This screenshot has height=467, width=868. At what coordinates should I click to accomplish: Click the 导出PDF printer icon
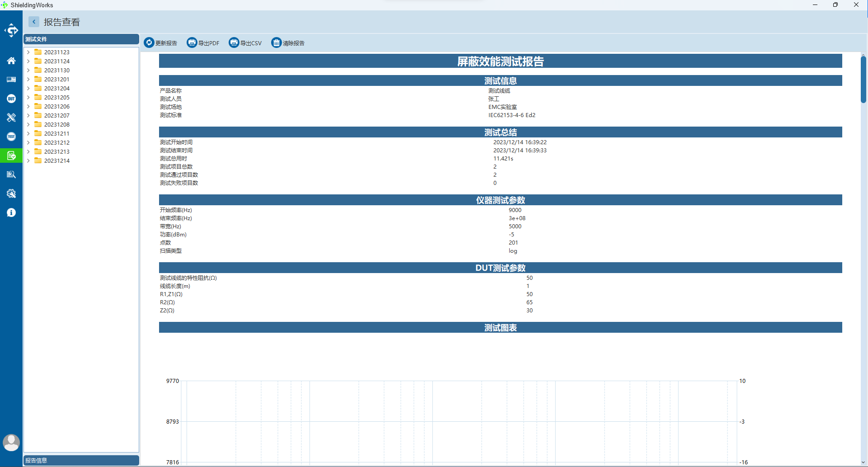click(x=192, y=42)
